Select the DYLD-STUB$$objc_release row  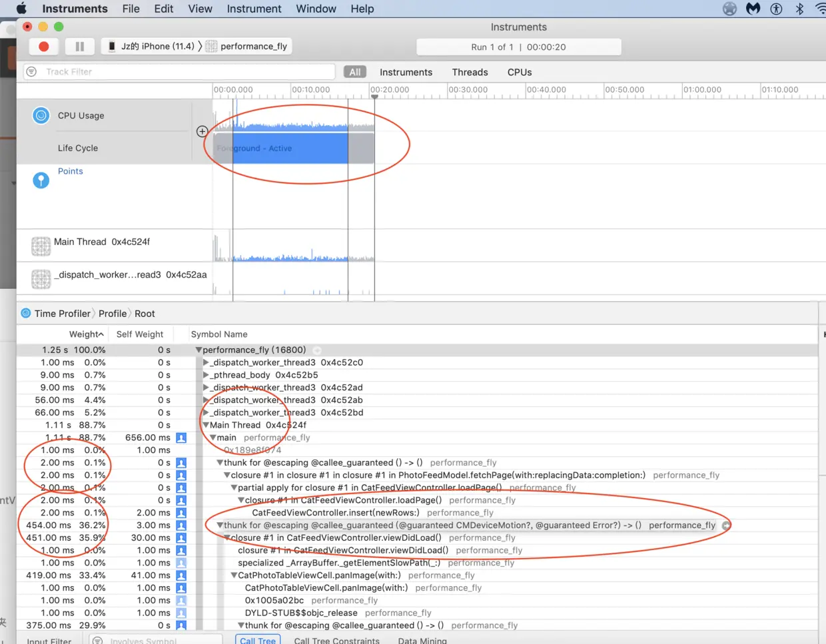pyautogui.click(x=417, y=613)
